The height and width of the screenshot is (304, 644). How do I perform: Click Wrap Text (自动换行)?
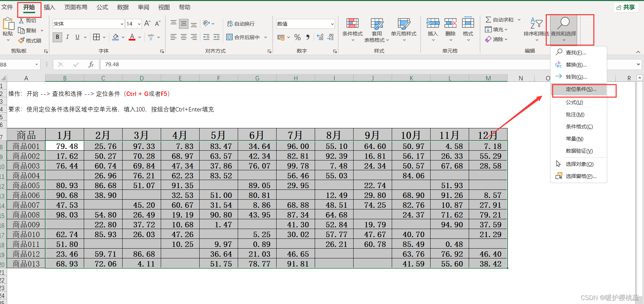coord(241,24)
